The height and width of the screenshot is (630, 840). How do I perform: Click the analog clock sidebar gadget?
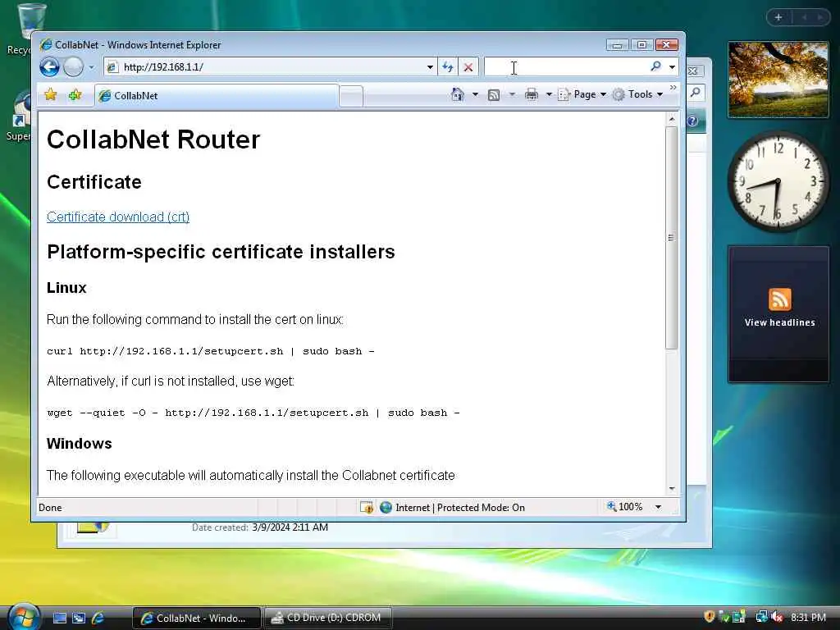tap(778, 181)
